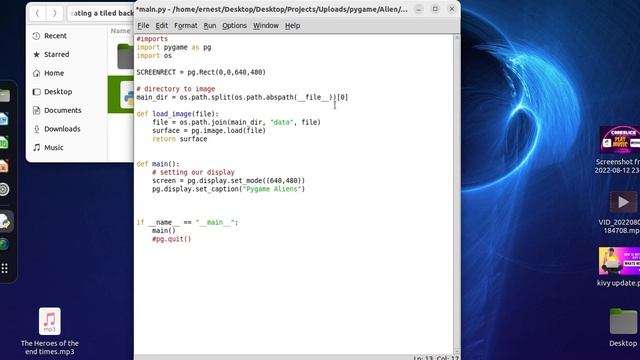640x360 pixels.
Task: Click the IDLE editor vertical scrollbar
Action: pyautogui.click(x=457, y=194)
